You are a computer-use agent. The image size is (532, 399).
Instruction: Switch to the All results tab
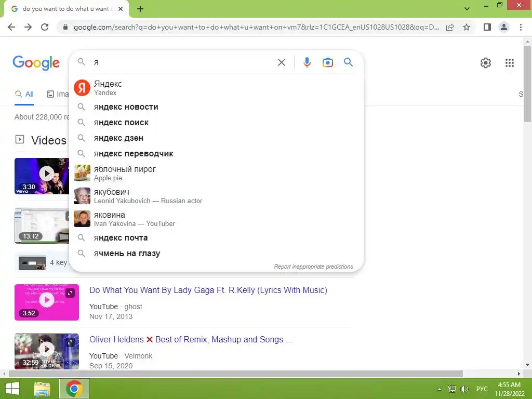point(24,95)
